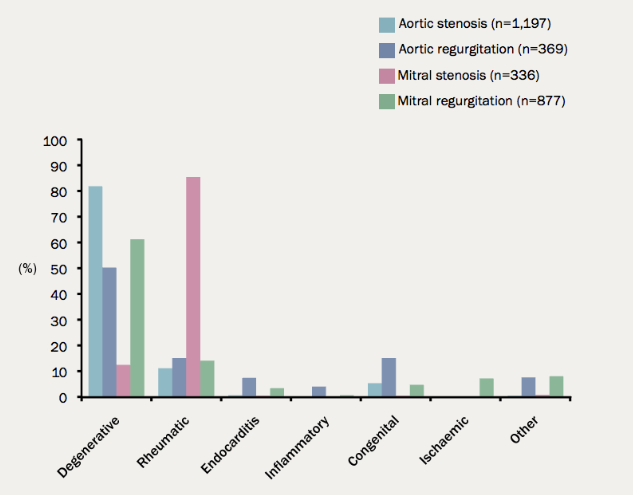Select the light blue Degenerative aortic stenosis bar
The height and width of the screenshot is (495, 633).
pos(95,292)
